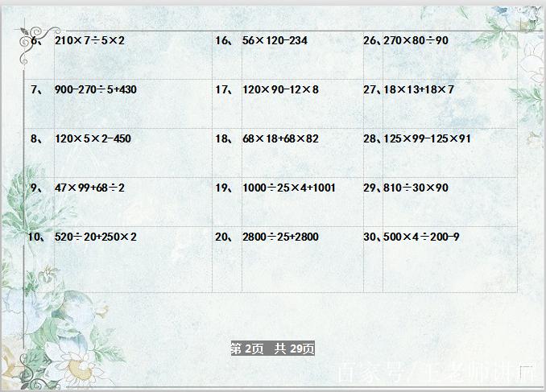The height and width of the screenshot is (392, 546).
Task: Click the expression 210×7÷5×2
Action: click(x=89, y=40)
